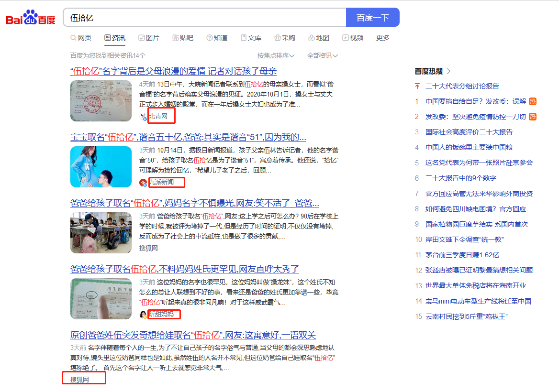559x392 pixels.
Task: Open the 百度热搜 heading
Action: coord(428,71)
